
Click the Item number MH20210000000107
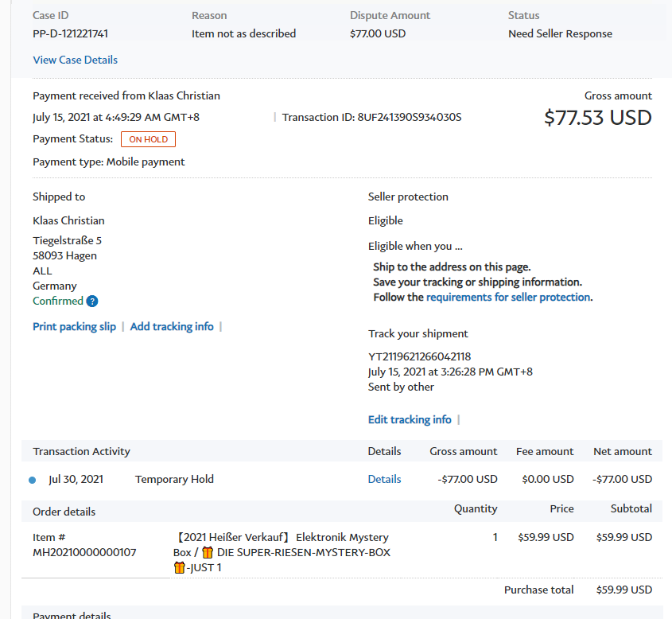[x=84, y=552]
